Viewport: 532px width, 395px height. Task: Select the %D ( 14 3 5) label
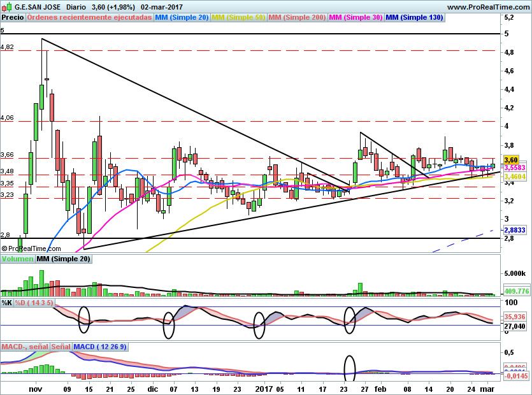click(34, 303)
